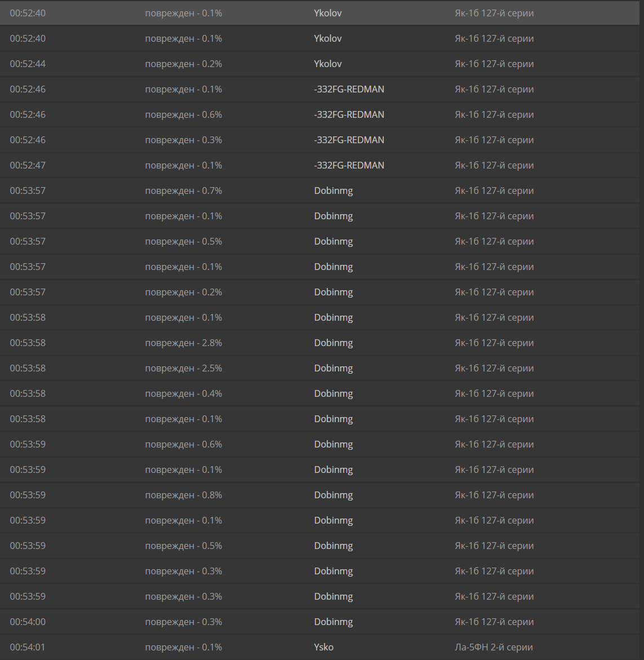Open Dobinmg in the 2.8% damage row
The width and height of the screenshot is (644, 660).
(x=333, y=343)
